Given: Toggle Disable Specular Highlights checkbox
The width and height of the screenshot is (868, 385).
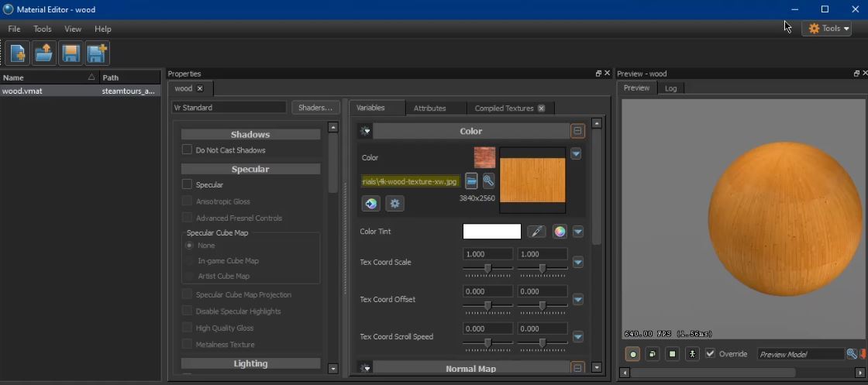Looking at the screenshot, I should click(x=187, y=311).
